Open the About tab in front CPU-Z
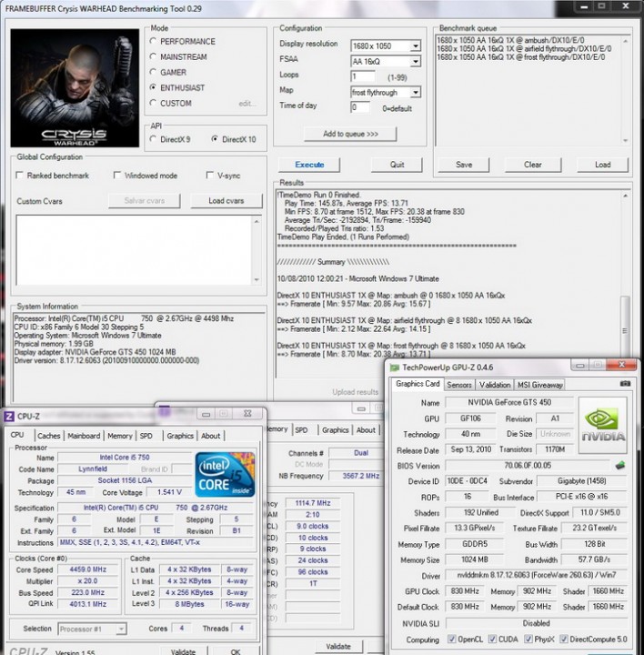The height and width of the screenshot is (655, 644). pyautogui.click(x=210, y=436)
